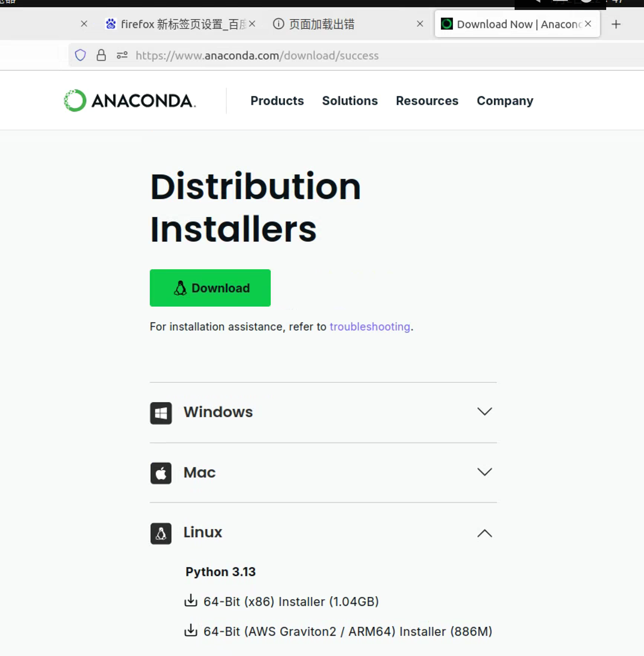Close the firefox 新标签页设置 tab
This screenshot has width=644, height=656.
(x=252, y=23)
